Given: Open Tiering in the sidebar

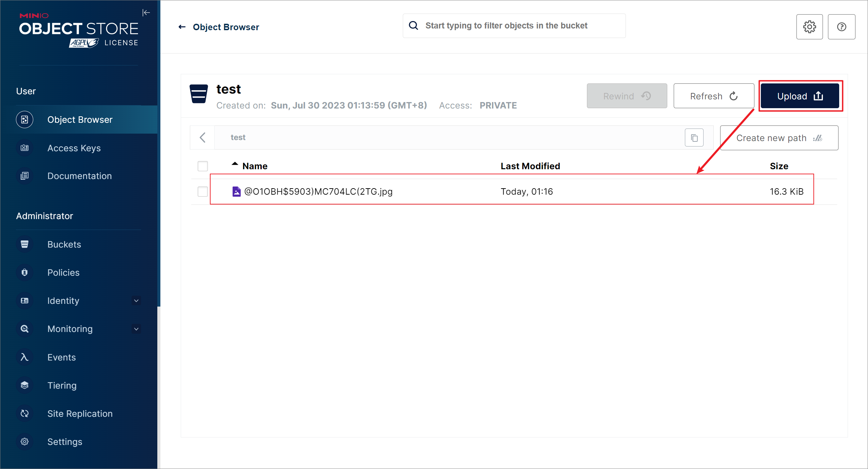Looking at the screenshot, I should pyautogui.click(x=62, y=385).
